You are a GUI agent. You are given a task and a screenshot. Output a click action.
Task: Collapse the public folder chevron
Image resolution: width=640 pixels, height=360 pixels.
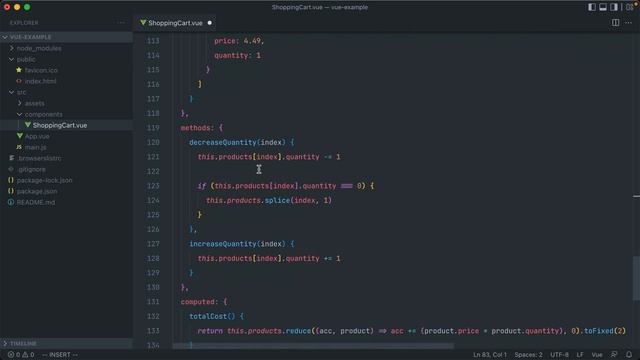(11, 59)
